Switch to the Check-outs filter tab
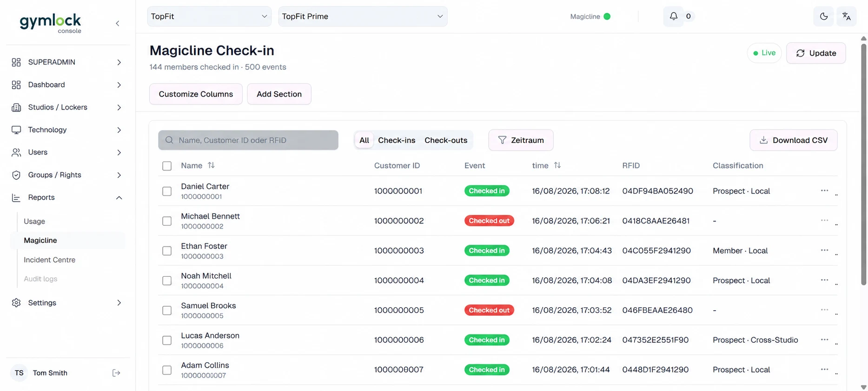This screenshot has width=868, height=391. pos(446,140)
